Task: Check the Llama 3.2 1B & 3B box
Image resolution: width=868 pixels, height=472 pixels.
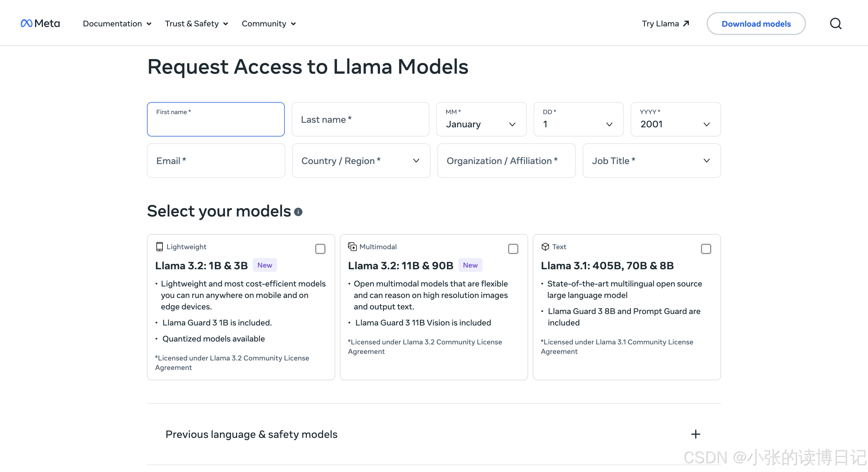Action: 320,249
